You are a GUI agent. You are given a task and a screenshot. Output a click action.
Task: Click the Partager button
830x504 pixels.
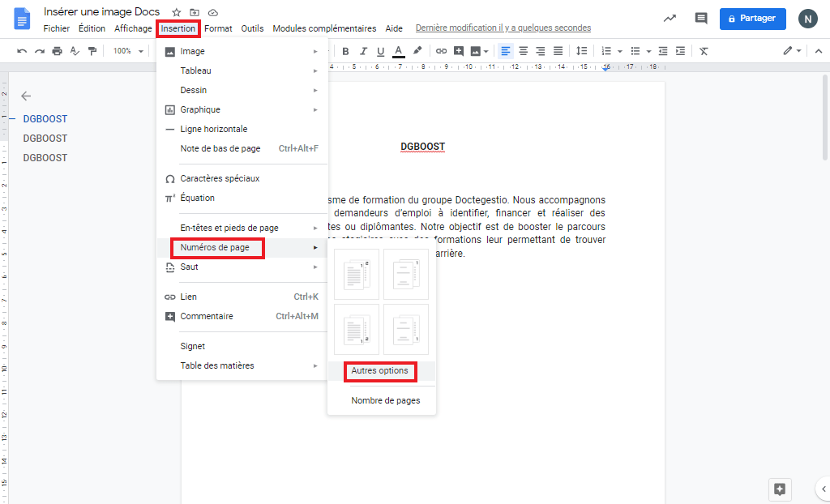(752, 18)
